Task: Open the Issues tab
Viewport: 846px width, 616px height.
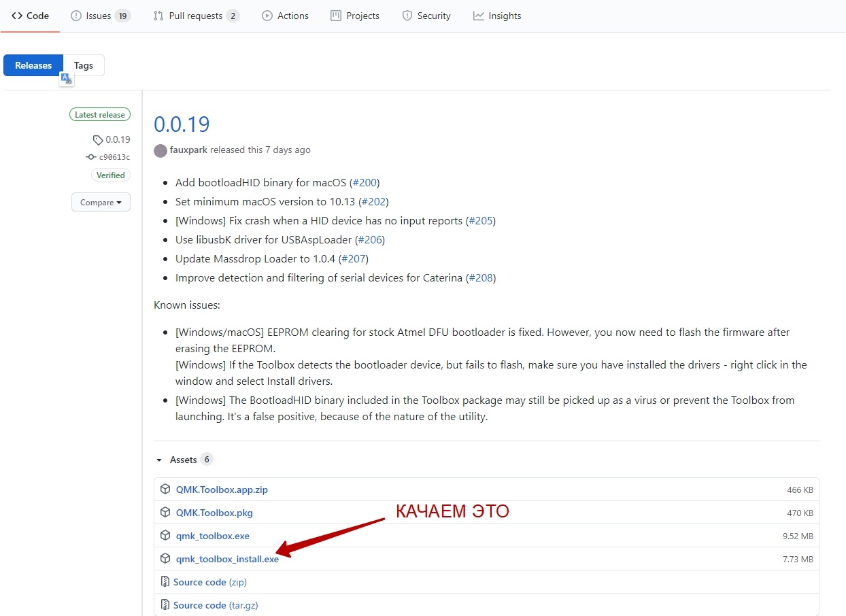Action: (101, 16)
